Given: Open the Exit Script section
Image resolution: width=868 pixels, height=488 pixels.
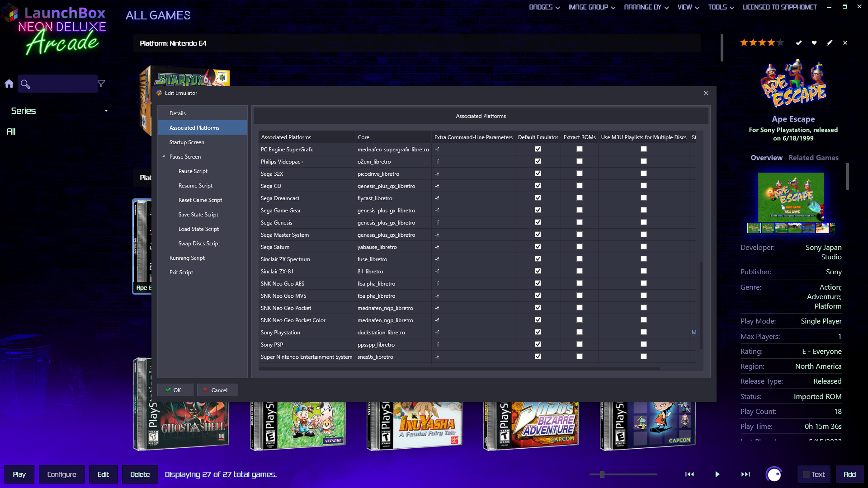Looking at the screenshot, I should pos(181,272).
